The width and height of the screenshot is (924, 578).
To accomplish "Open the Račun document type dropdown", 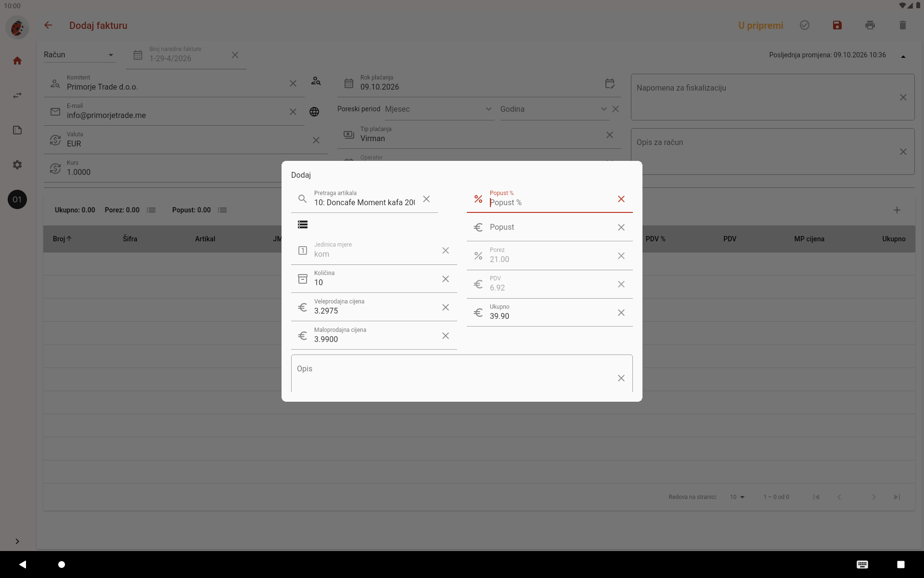I will (x=79, y=55).
